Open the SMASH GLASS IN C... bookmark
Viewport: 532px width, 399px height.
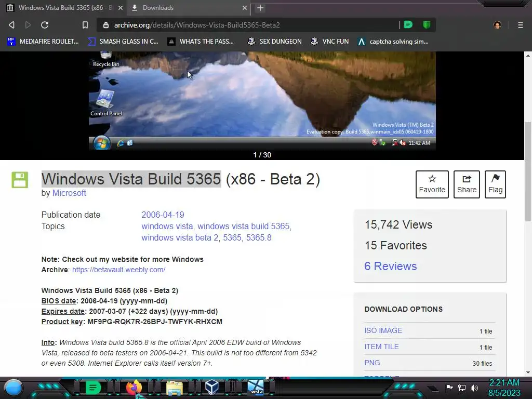[123, 42]
